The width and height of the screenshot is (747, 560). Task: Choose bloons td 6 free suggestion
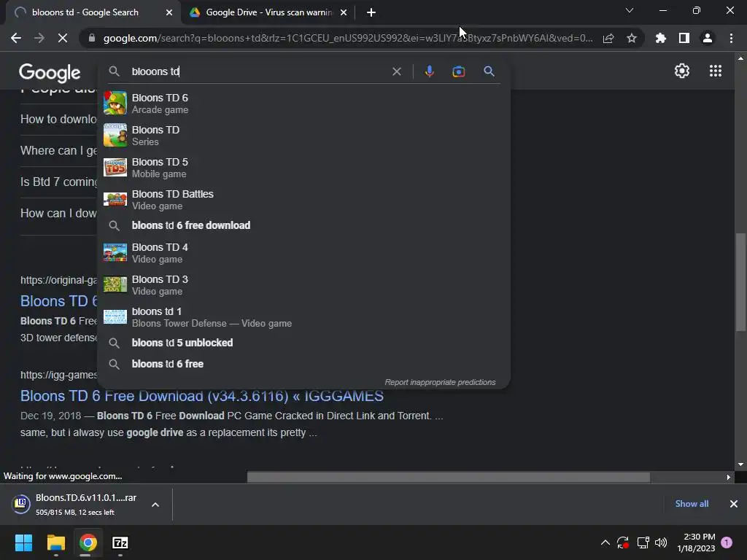tap(304, 364)
